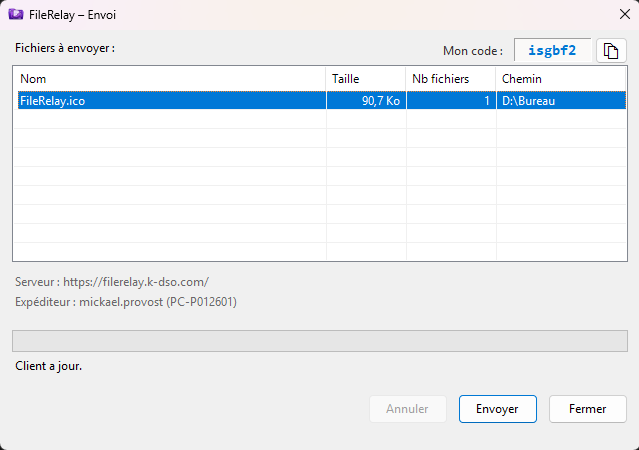Screen dimensions: 639x450
Task: Click the 'Fichiers à envoyer :' label
Action: (x=65, y=48)
